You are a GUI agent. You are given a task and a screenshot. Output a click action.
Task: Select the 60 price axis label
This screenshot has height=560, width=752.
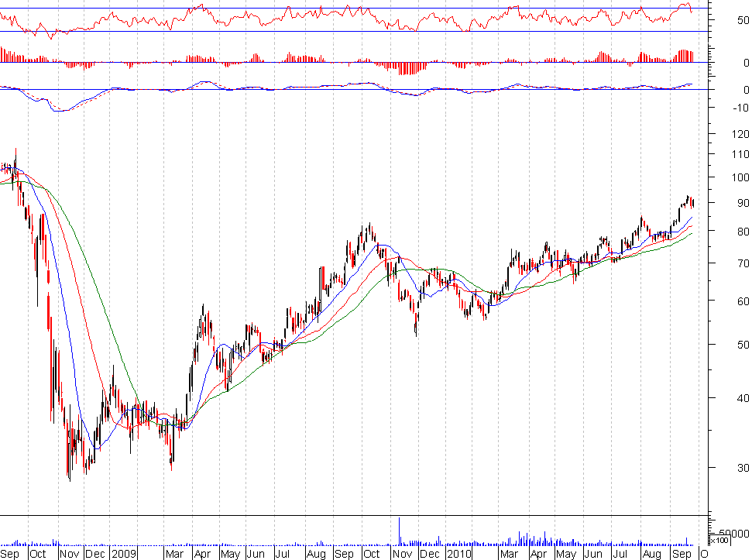click(743, 301)
